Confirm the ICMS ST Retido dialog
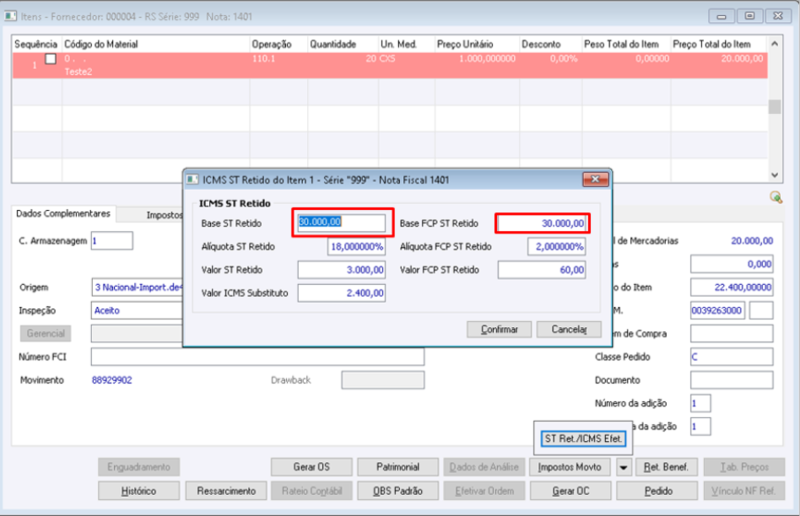 pyautogui.click(x=499, y=329)
